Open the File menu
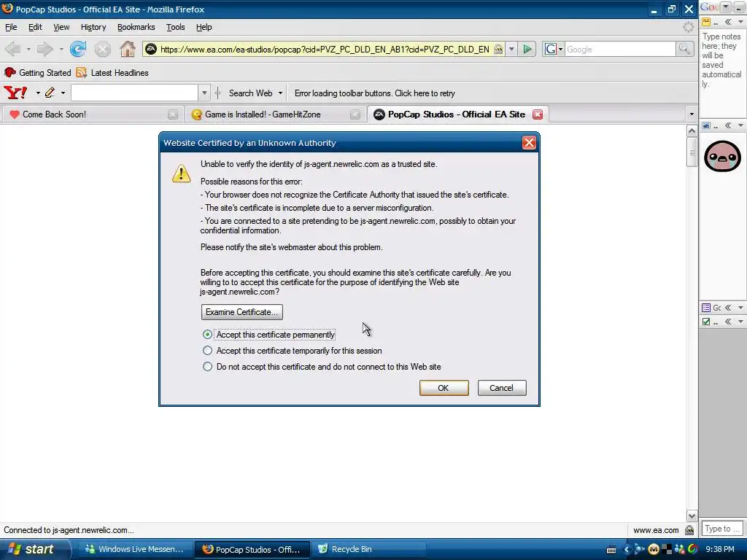747x560 pixels. [x=11, y=27]
